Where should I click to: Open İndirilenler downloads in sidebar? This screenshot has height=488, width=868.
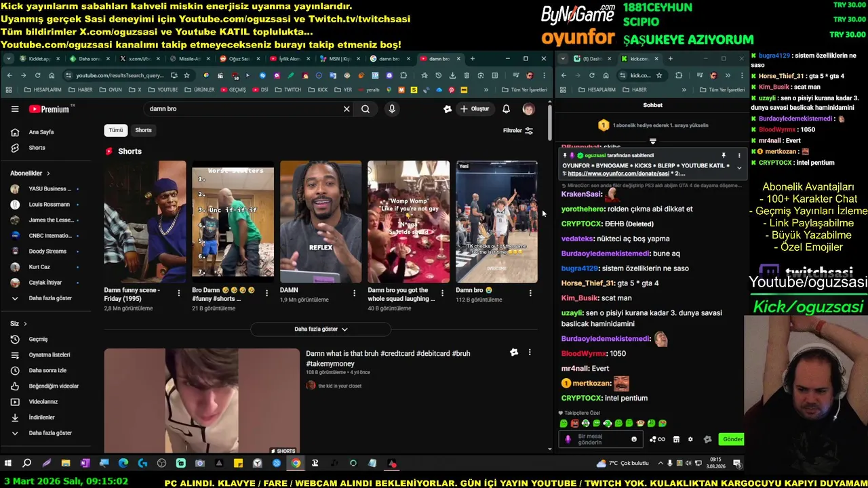(x=41, y=417)
